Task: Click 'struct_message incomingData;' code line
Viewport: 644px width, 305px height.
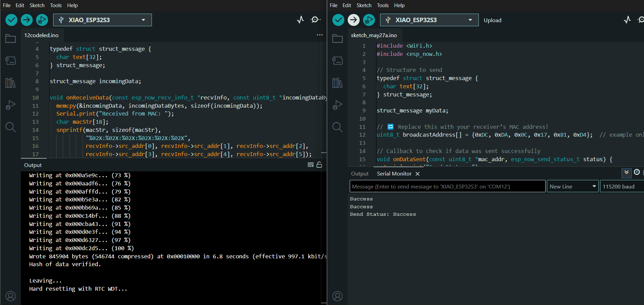Action: (x=95, y=81)
